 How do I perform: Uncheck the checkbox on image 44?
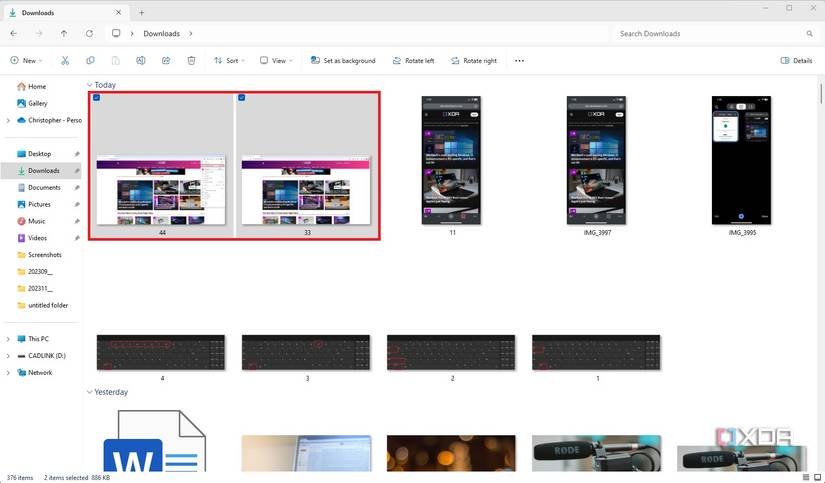pos(97,97)
